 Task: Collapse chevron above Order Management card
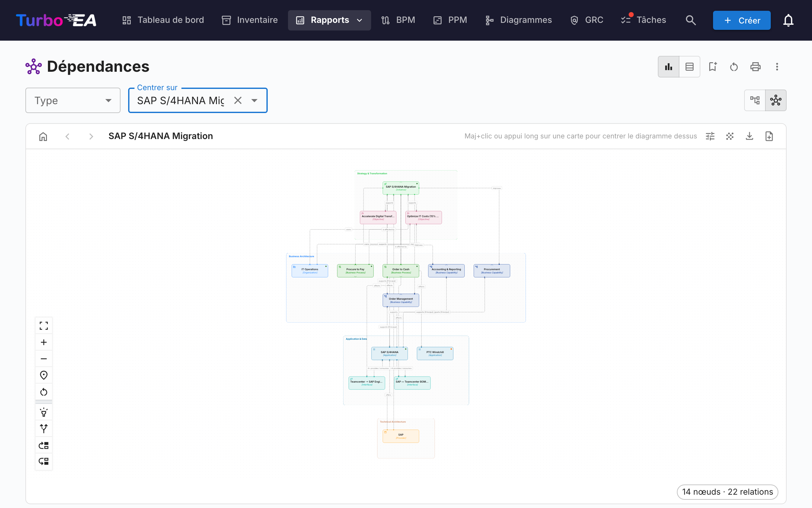[401, 294]
